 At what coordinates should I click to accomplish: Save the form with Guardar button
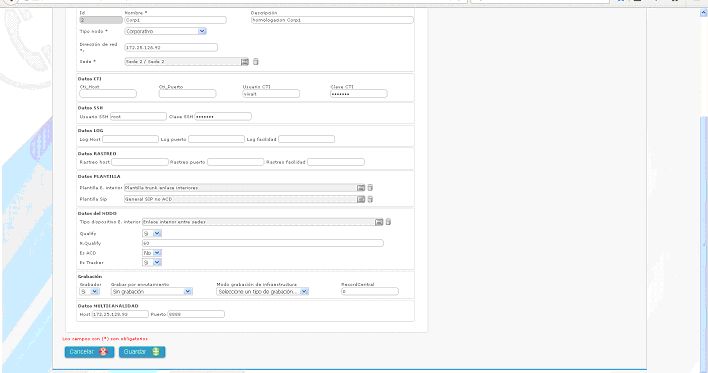pyautogui.click(x=142, y=352)
